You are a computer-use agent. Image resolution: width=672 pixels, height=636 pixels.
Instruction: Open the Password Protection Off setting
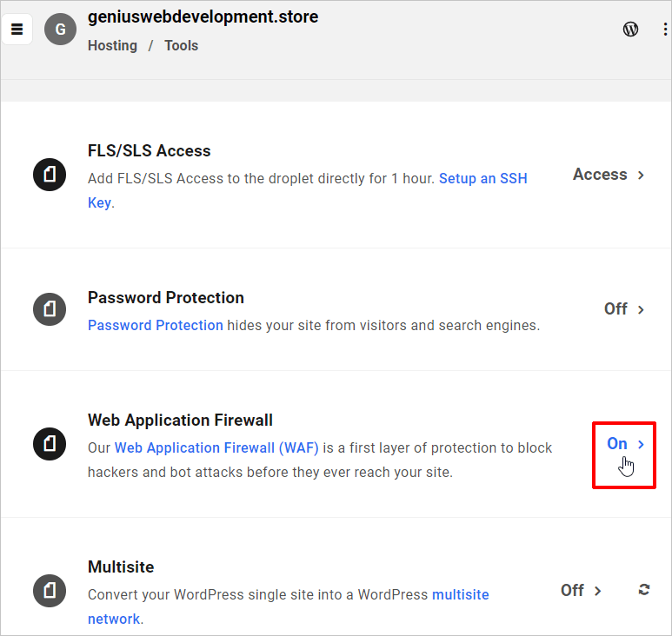pyautogui.click(x=615, y=309)
